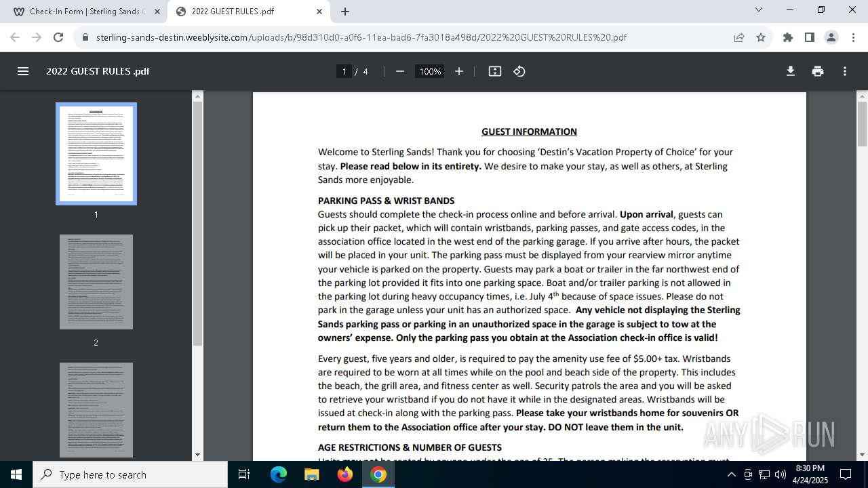Go forward in browser history
This screenshot has height=488, width=868.
(x=37, y=37)
